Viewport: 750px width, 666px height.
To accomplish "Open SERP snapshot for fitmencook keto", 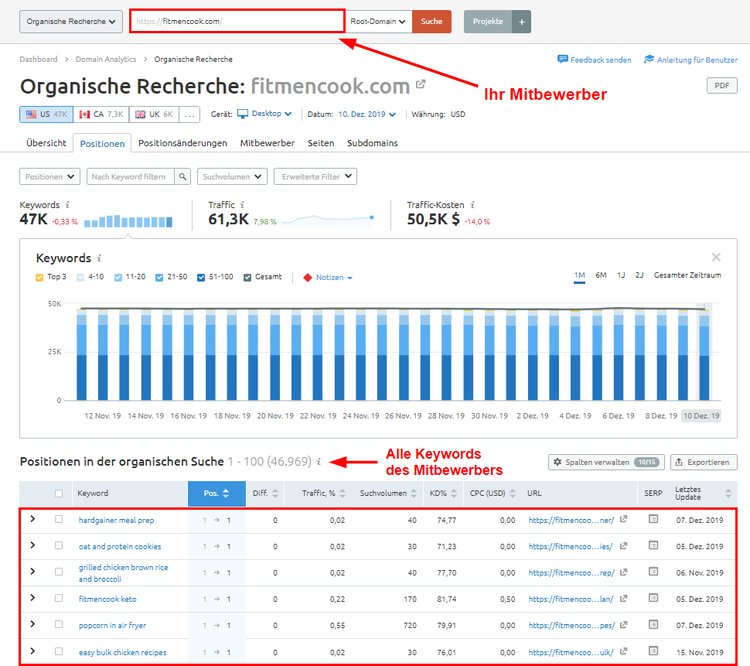I will (x=653, y=598).
